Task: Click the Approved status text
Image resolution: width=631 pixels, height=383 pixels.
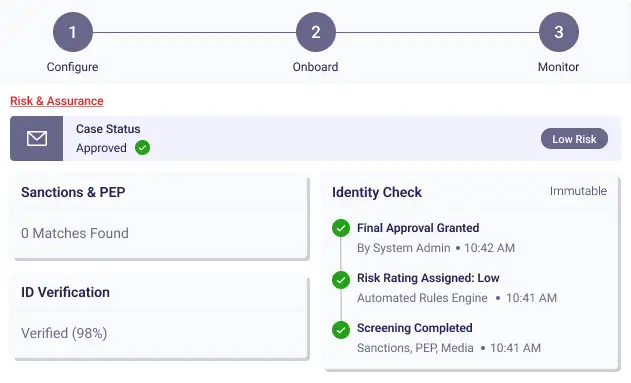Action: (101, 148)
